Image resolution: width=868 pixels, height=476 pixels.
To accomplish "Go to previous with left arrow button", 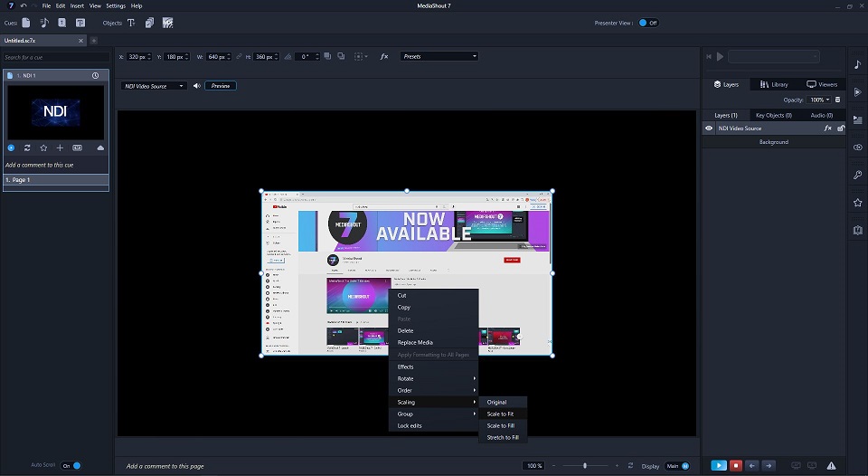I will tap(751, 466).
